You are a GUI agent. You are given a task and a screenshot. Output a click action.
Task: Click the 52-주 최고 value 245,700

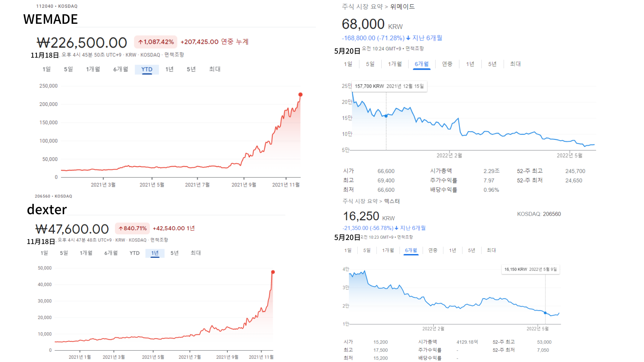tap(575, 171)
